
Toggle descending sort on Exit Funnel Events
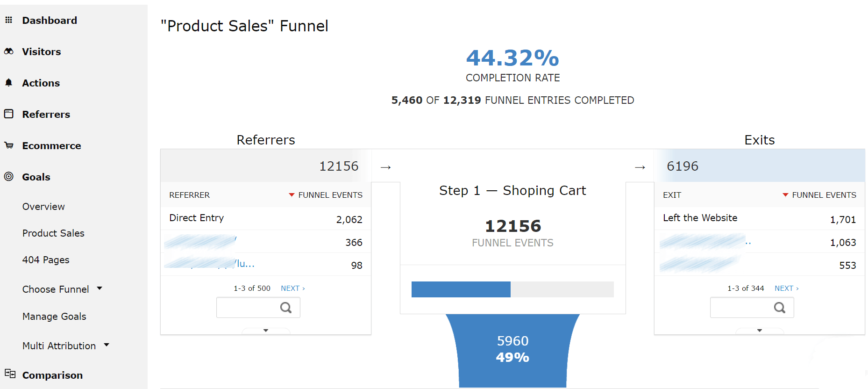click(785, 195)
